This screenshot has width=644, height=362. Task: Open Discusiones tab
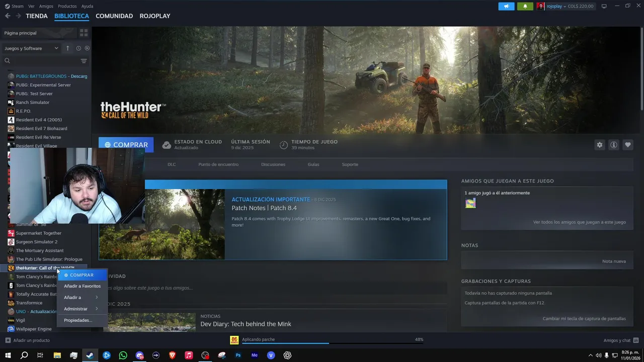(273, 164)
